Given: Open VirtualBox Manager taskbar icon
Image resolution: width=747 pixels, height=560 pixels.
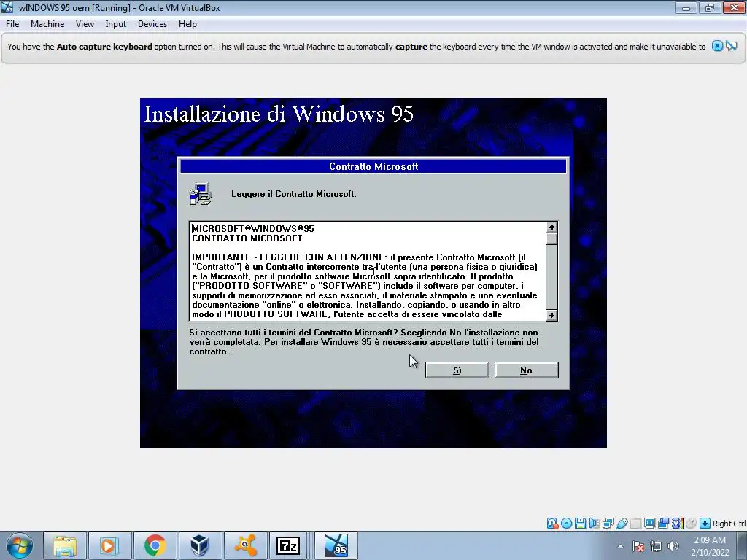Looking at the screenshot, I should pos(200,545).
